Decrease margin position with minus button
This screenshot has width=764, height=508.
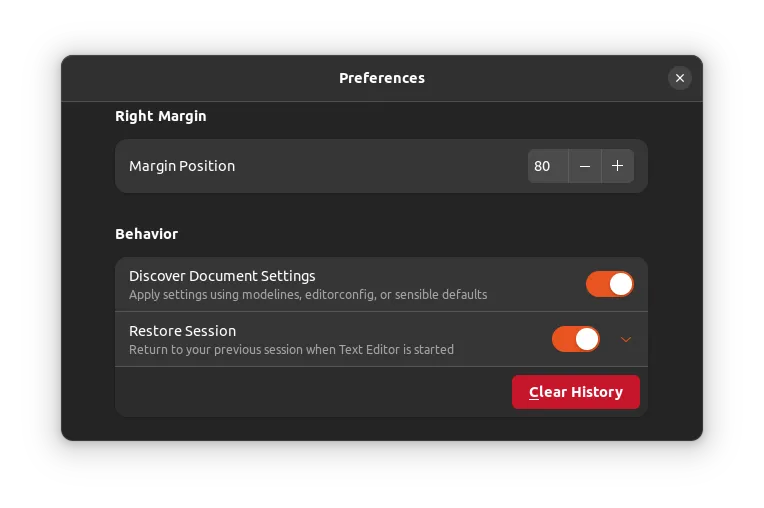point(585,166)
